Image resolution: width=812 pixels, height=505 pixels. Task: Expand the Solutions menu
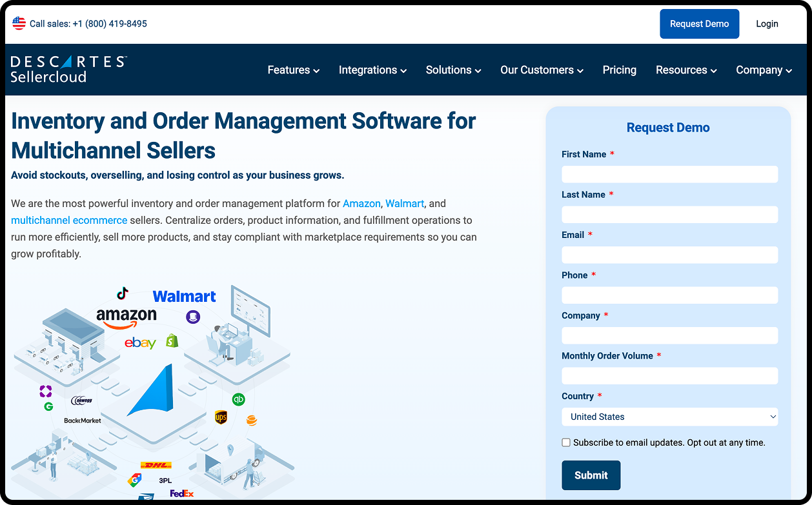click(453, 70)
